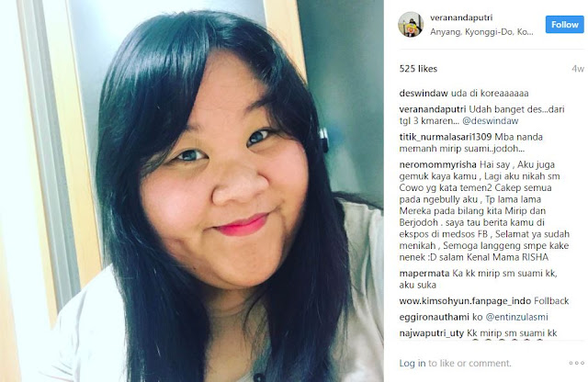The image size is (588, 382).
Task: Open the @entinzulasmi mention link
Action: point(516,317)
